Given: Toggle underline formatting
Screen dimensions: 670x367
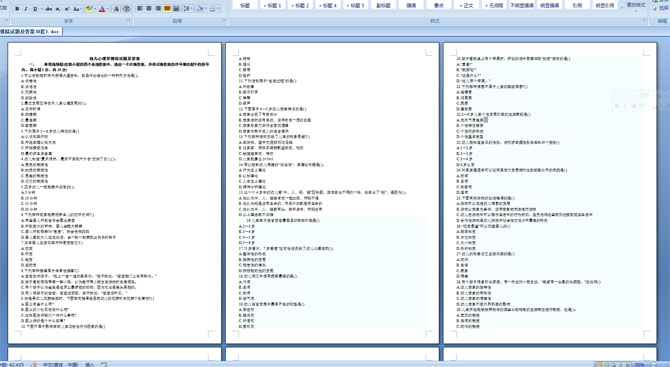Looking at the screenshot, I should [x=35, y=9].
